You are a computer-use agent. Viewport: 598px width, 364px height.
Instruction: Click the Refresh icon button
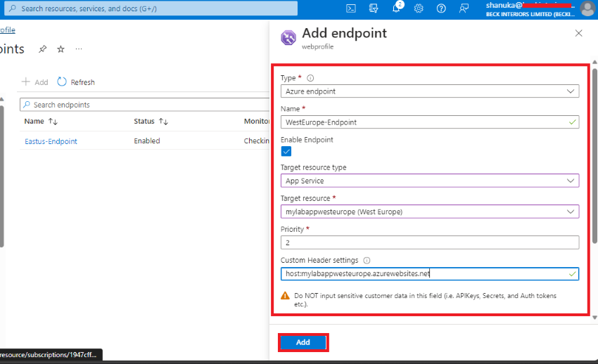[x=76, y=82]
